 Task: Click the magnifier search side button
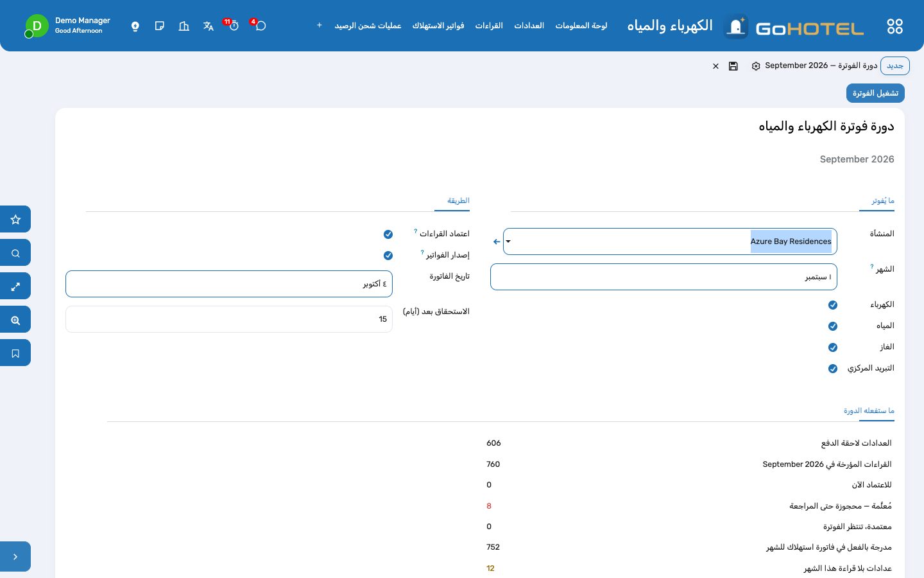tap(15, 253)
